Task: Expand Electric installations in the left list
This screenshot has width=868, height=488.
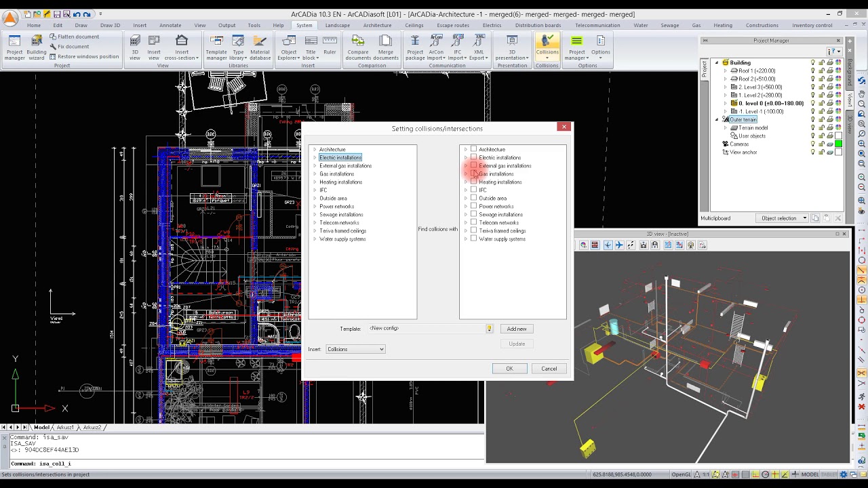Action: click(x=315, y=157)
